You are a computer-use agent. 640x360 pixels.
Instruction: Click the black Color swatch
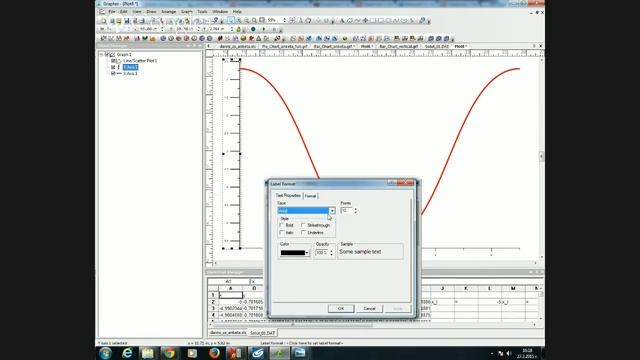click(x=293, y=253)
